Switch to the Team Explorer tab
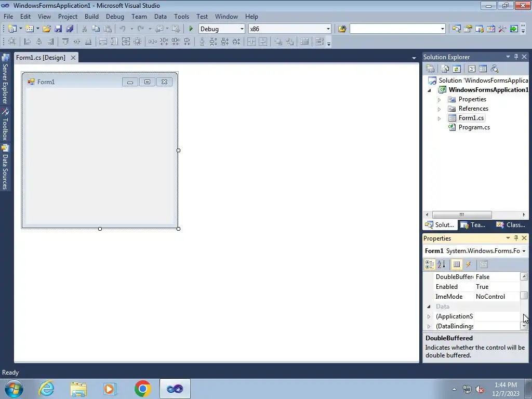The height and width of the screenshot is (399, 532). pyautogui.click(x=473, y=224)
